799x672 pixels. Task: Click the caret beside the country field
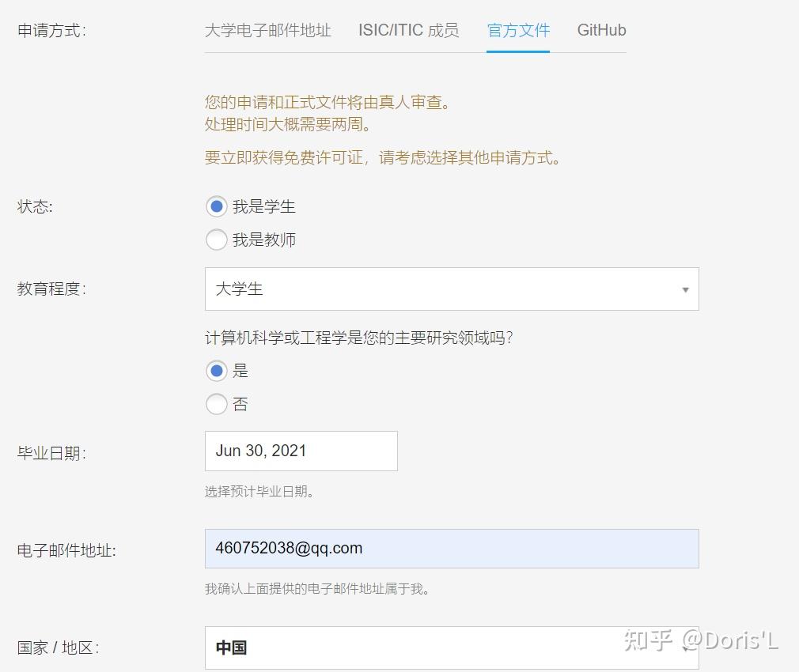(685, 648)
